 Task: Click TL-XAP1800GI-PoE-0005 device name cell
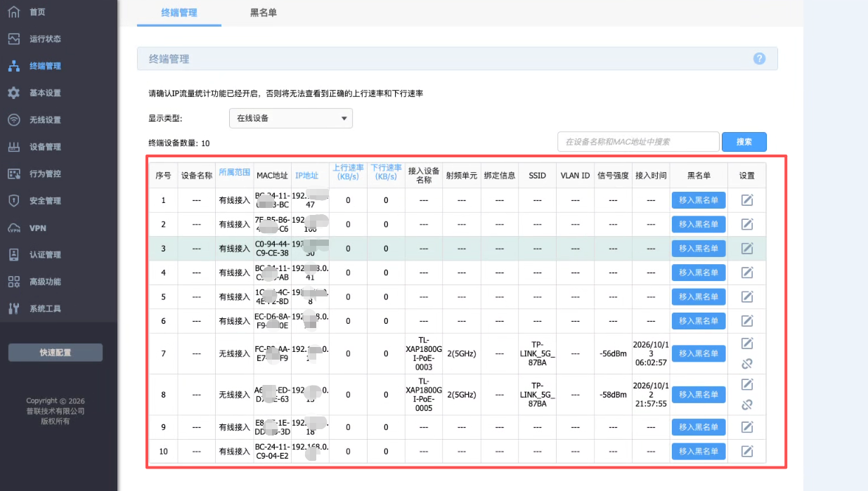(x=424, y=395)
